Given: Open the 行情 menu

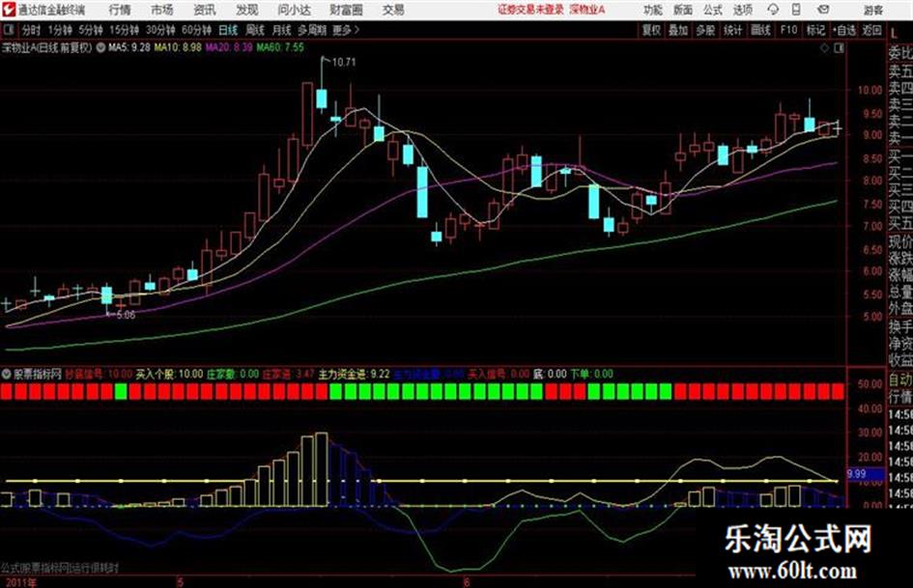Looking at the screenshot, I should 120,10.
